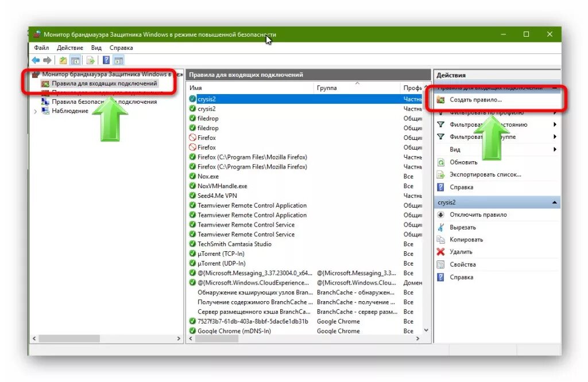This screenshot has height=382, width=588.
Task: Select root node Монитор брандмауэра Защитника Windows
Action: pyautogui.click(x=107, y=74)
